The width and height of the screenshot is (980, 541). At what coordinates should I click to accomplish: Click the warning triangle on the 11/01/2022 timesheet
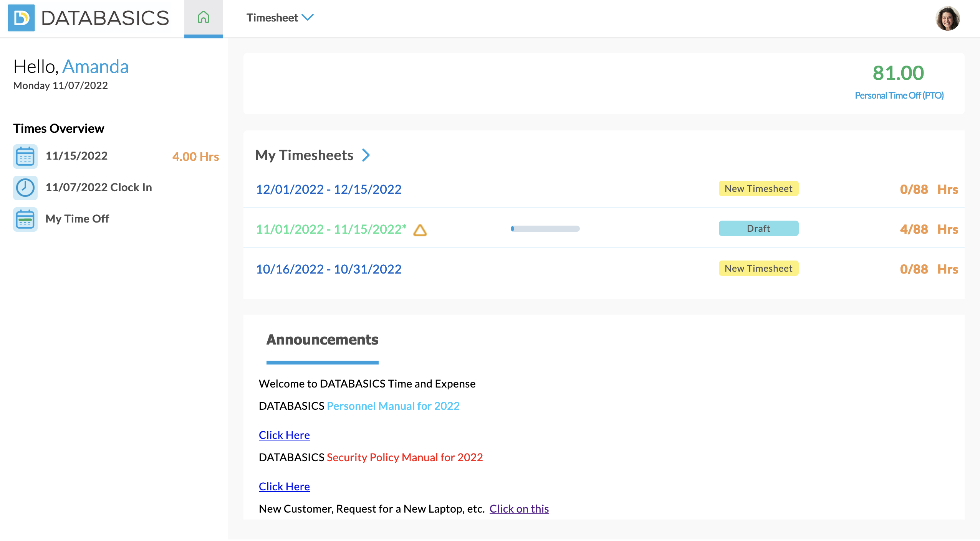point(420,230)
